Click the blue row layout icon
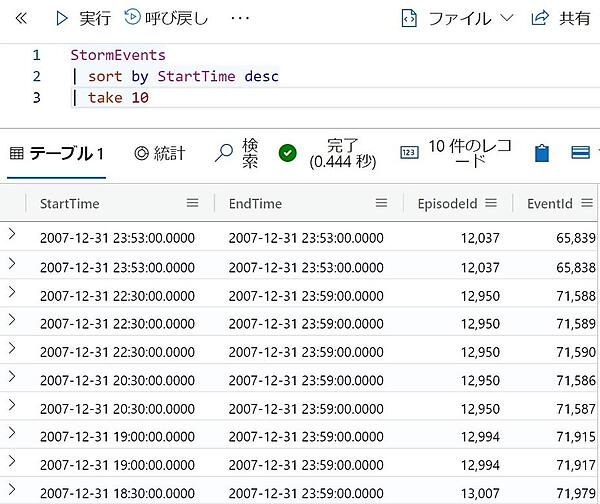 pos(580,153)
